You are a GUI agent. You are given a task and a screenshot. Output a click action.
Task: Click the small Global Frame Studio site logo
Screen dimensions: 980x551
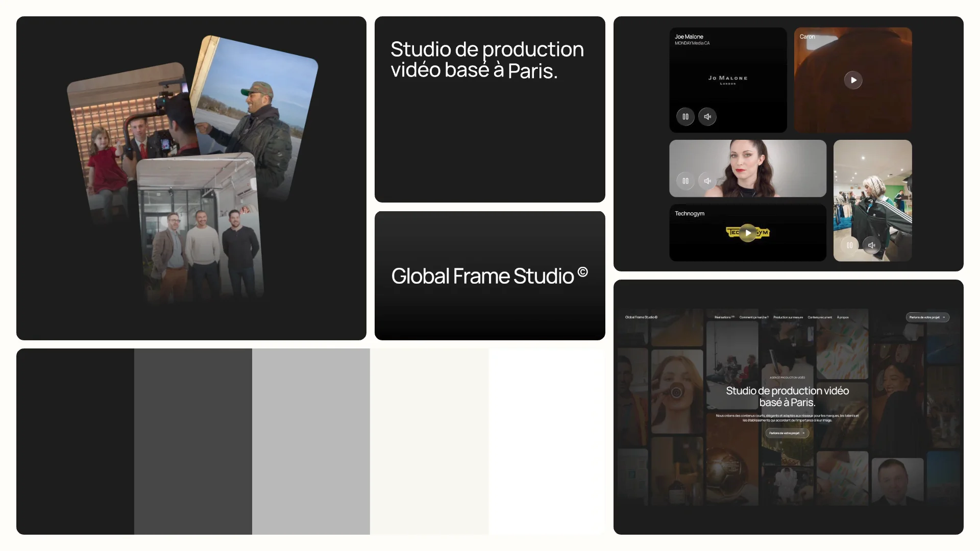[641, 317]
